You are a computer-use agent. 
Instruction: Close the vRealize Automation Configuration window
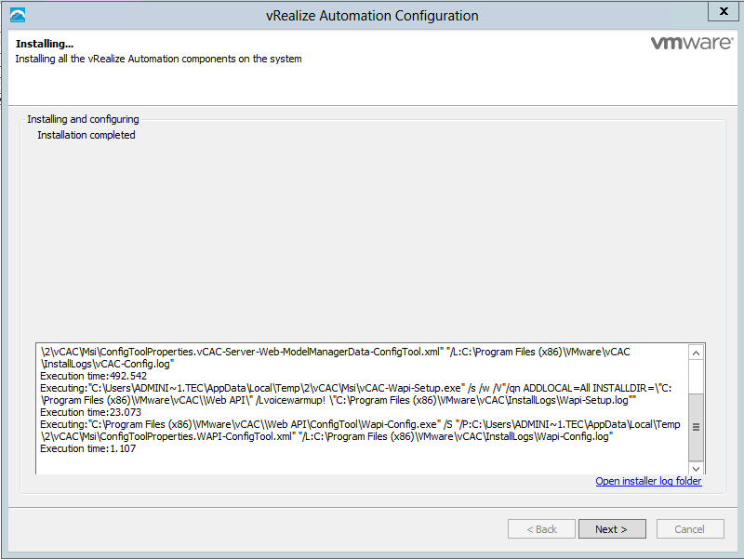pos(724,11)
